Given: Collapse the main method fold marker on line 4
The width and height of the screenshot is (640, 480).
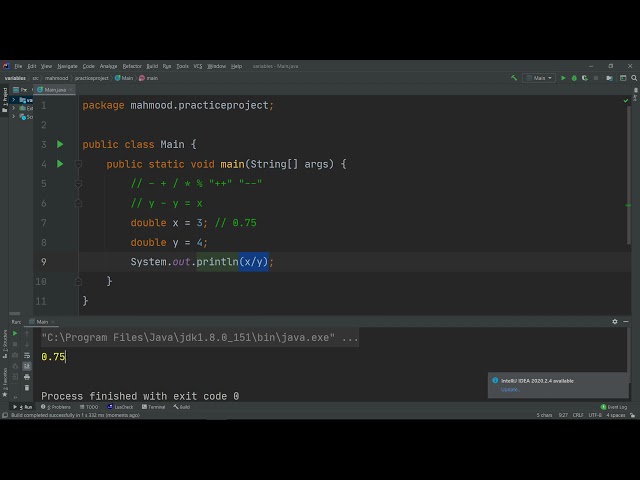Looking at the screenshot, I should (78, 164).
